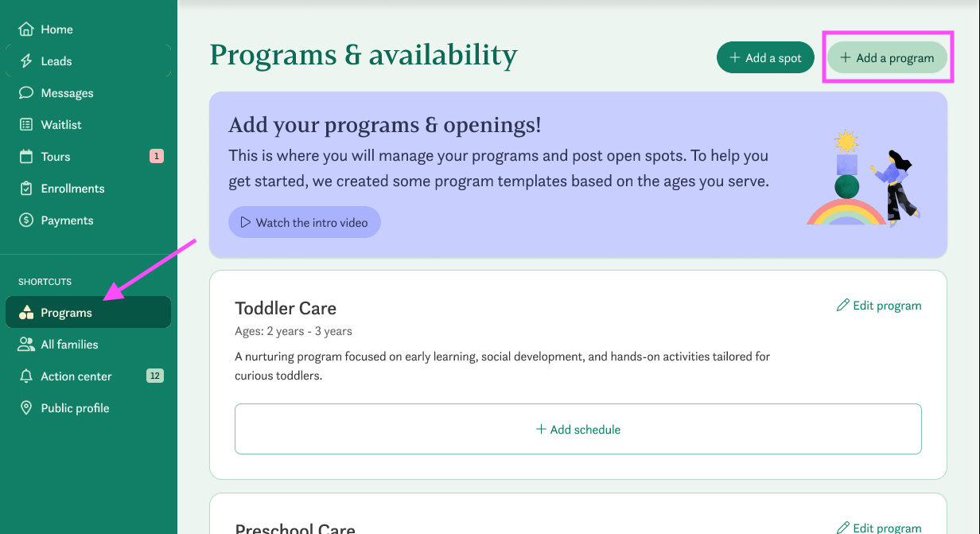Screen dimensions: 980x534
Task: Open Programs in the shortcuts sidebar
Action: [67, 313]
